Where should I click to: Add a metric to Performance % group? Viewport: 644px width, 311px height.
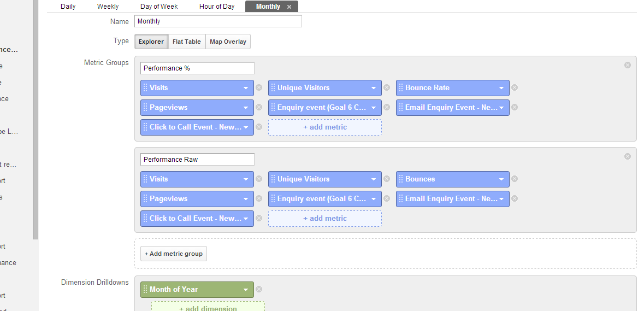tap(325, 127)
